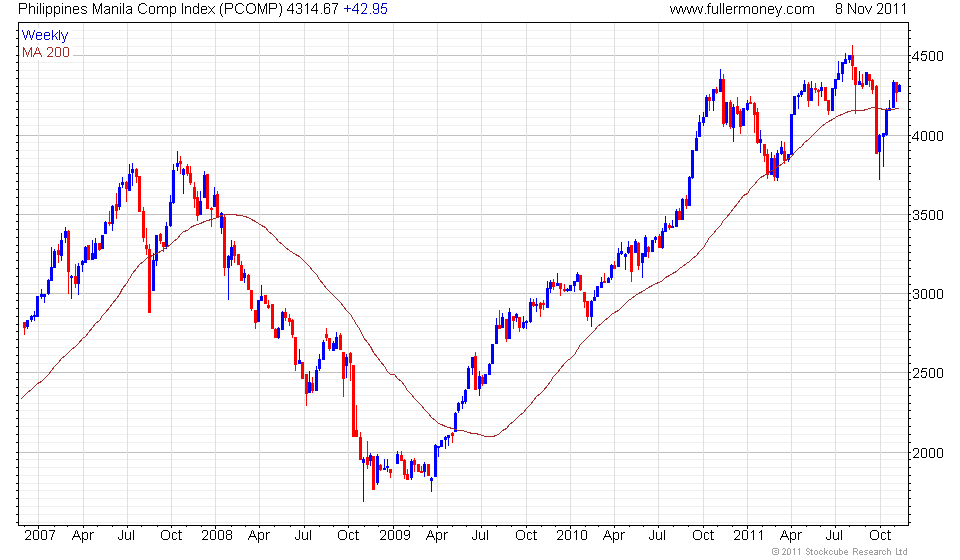Click the 2011 x-axis label

tap(748, 536)
